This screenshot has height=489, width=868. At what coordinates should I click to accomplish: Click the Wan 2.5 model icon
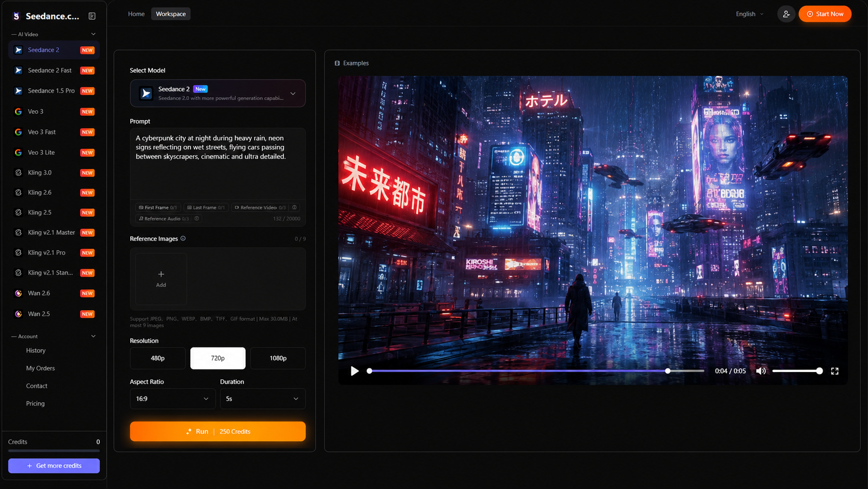(18, 314)
